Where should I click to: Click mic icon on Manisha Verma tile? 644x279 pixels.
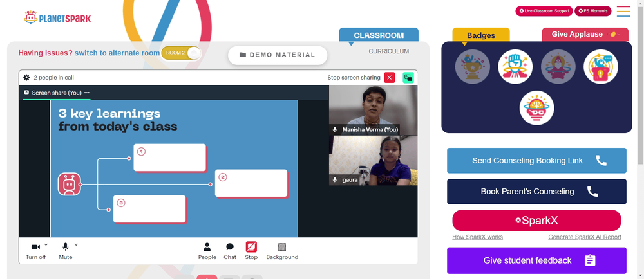(x=335, y=129)
